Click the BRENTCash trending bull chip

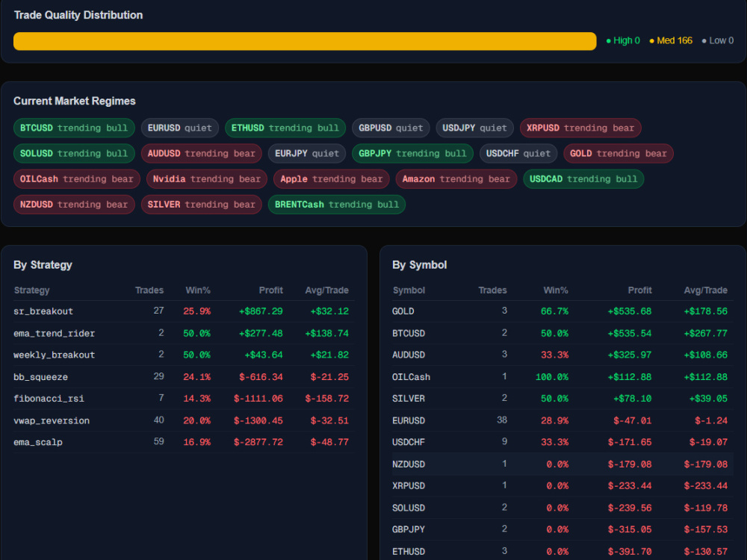(337, 205)
